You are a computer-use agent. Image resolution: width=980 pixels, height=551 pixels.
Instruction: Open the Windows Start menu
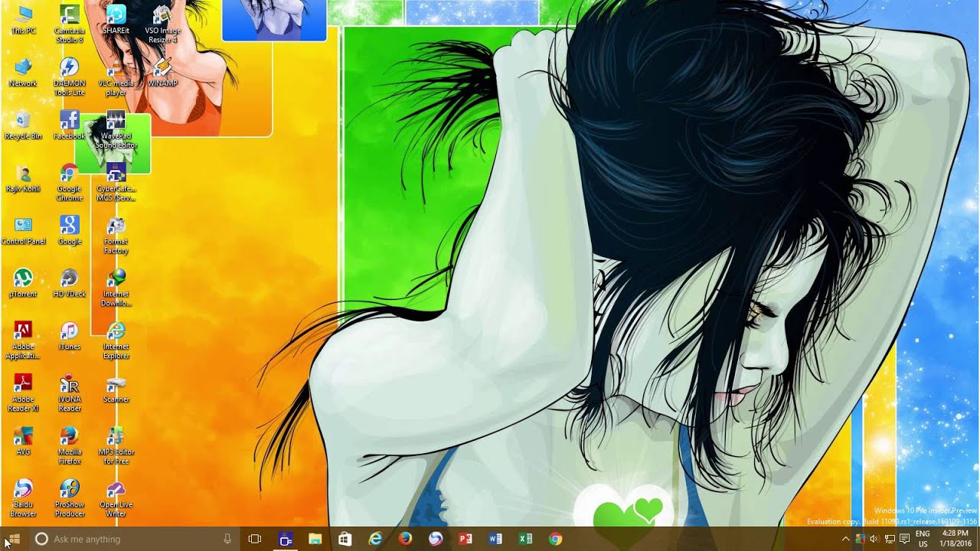(14, 539)
